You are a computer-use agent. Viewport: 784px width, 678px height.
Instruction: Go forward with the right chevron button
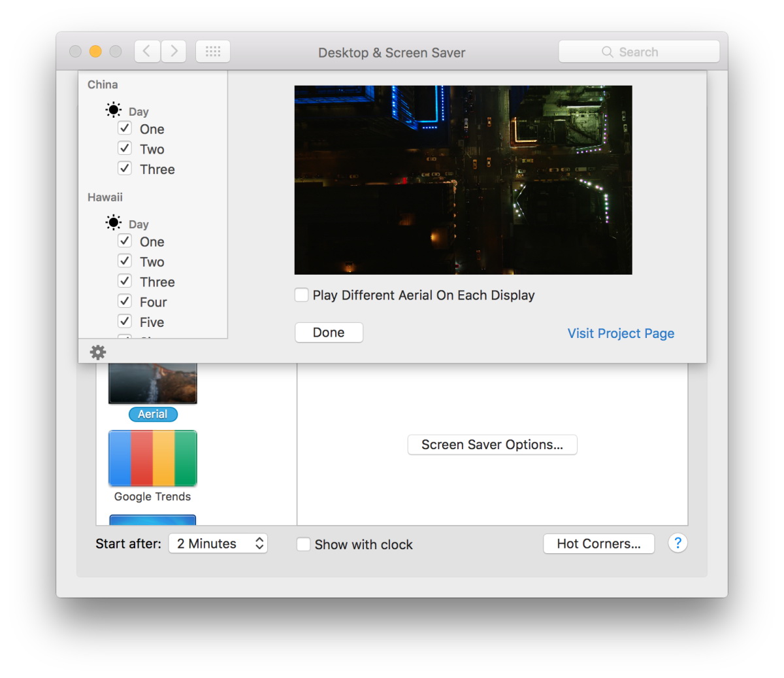174,51
